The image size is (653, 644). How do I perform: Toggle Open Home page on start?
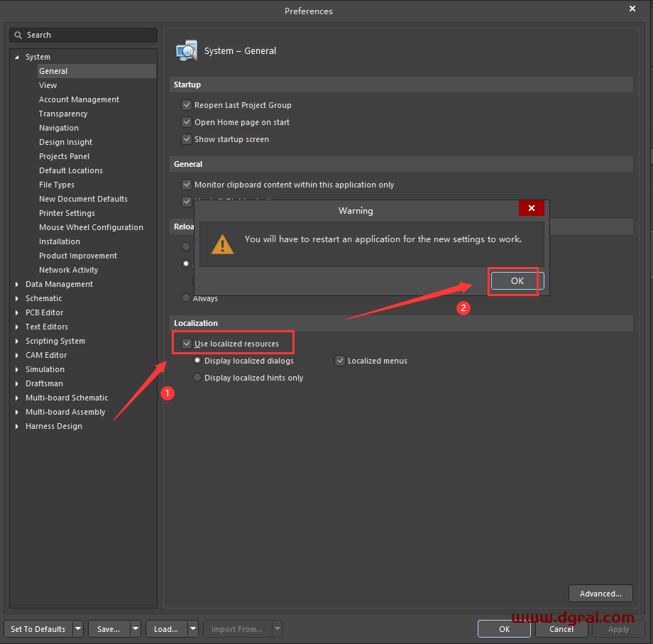pyautogui.click(x=187, y=122)
